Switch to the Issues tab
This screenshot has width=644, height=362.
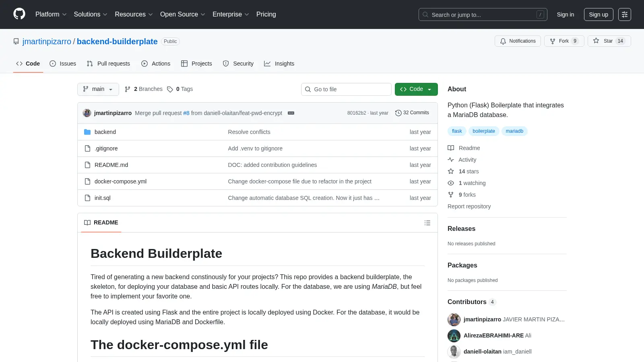click(63, 64)
